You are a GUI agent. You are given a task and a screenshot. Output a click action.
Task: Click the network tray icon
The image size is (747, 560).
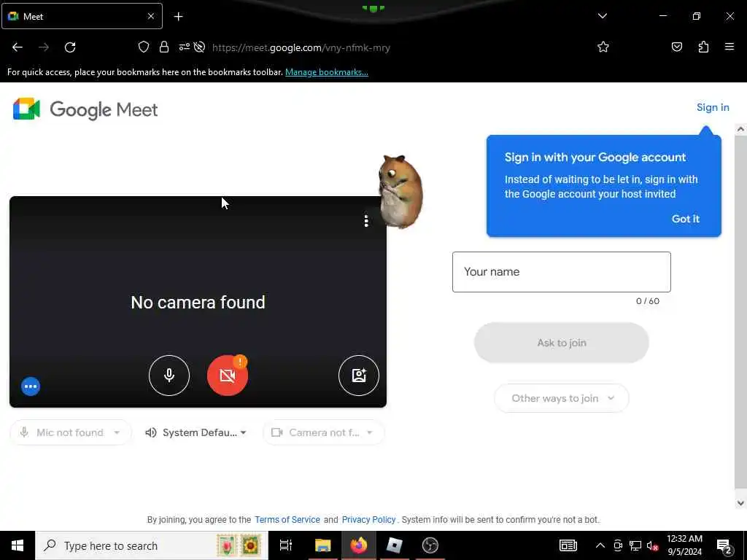click(x=635, y=545)
